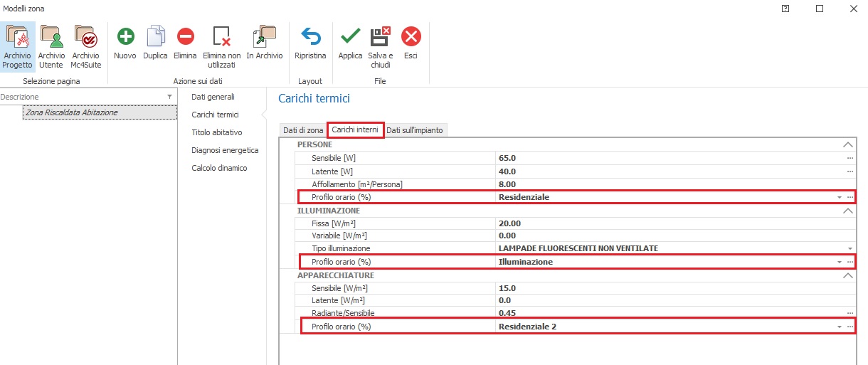Expand the Tipo illuminazione dropdown list
Screen dimensions: 868x365
pyautogui.click(x=850, y=248)
